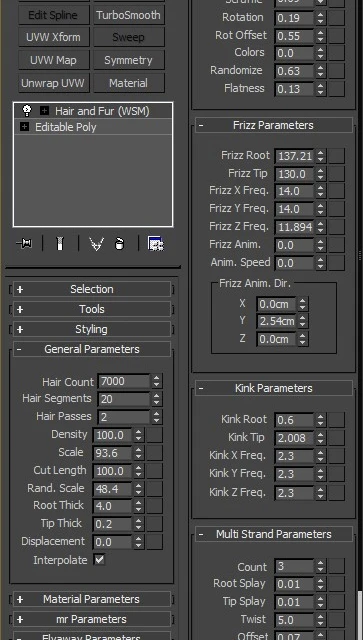Viewport: 363px width, 640px height.
Task: Add UVW Map modifier
Action: tap(53, 60)
